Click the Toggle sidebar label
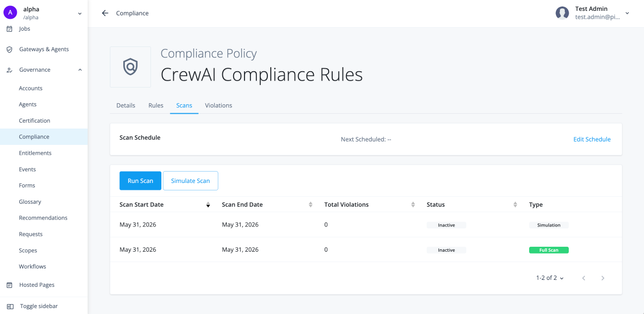644x314 pixels. coord(39,307)
